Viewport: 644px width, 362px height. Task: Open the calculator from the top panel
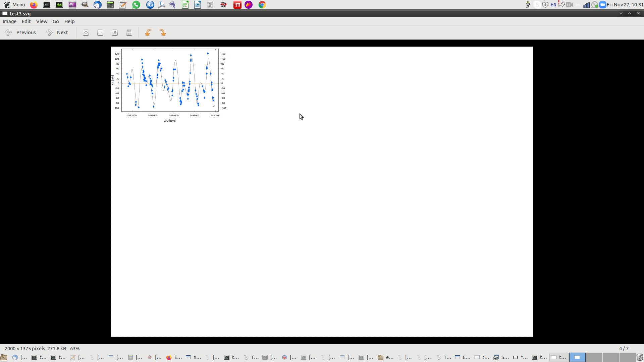coord(110,5)
